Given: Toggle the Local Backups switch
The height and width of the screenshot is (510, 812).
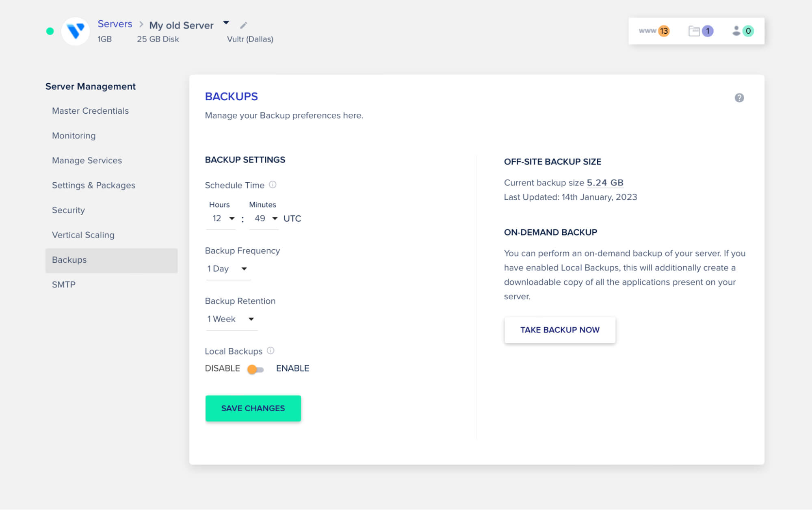Looking at the screenshot, I should pyautogui.click(x=256, y=369).
